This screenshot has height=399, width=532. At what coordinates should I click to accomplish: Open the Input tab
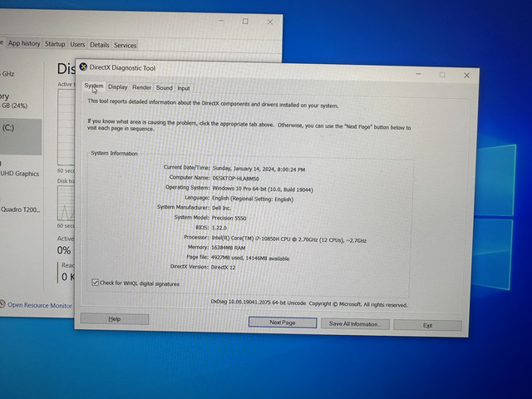point(183,88)
